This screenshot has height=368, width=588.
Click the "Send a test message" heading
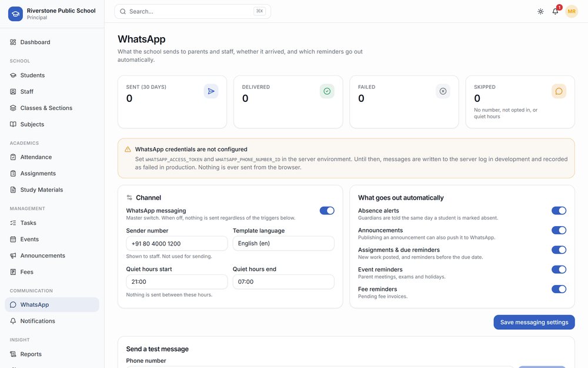tap(158, 349)
